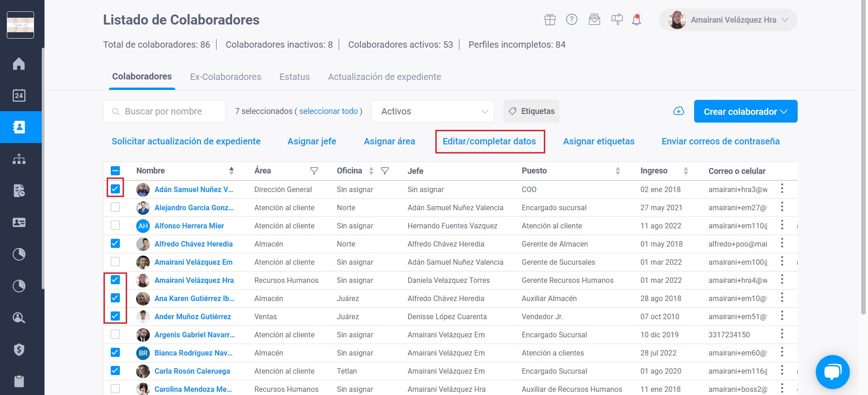The height and width of the screenshot is (395, 868).
Task: Open the gift icon in header
Action: [550, 20]
